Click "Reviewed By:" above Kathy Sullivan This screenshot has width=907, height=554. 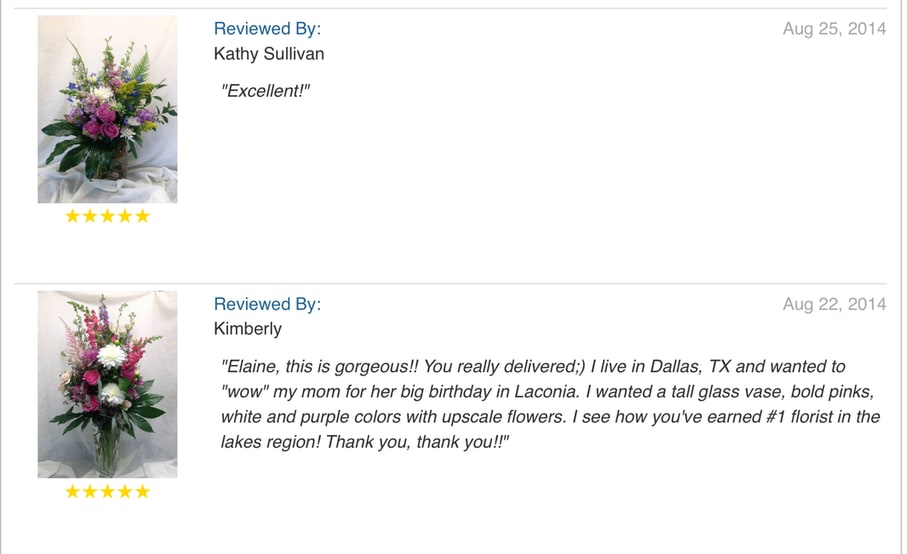pos(267,29)
